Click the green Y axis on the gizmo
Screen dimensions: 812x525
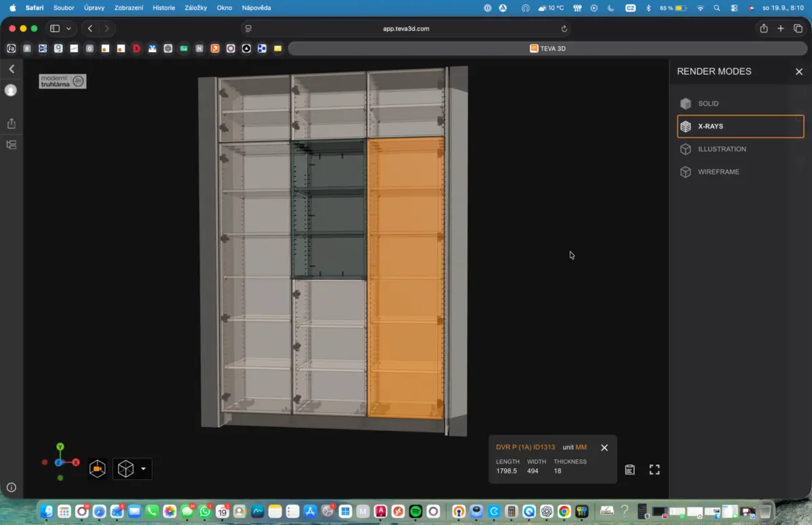pos(60,447)
